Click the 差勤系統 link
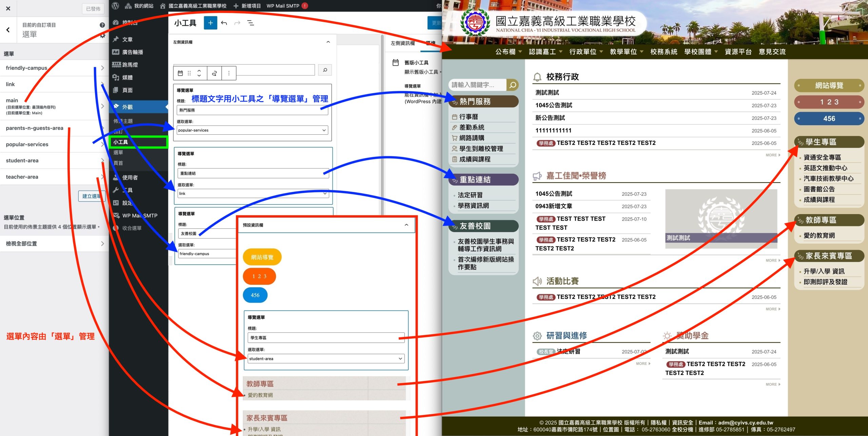868x436 pixels. tap(472, 127)
